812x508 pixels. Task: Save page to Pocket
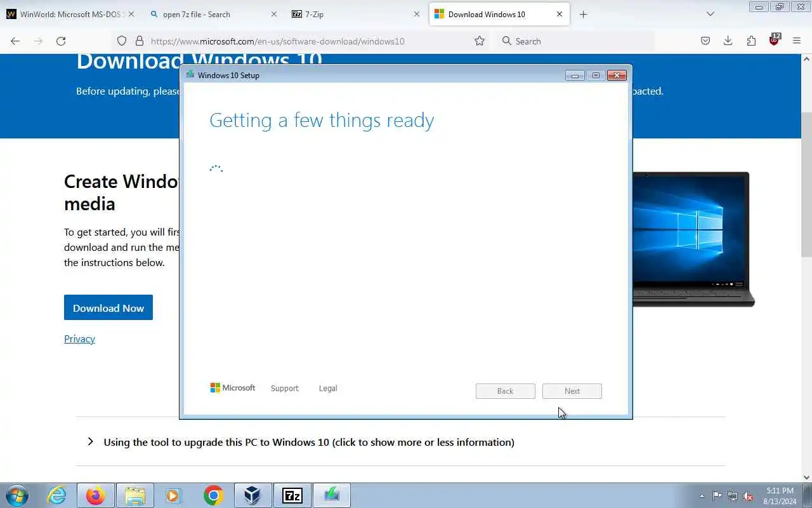pos(705,41)
